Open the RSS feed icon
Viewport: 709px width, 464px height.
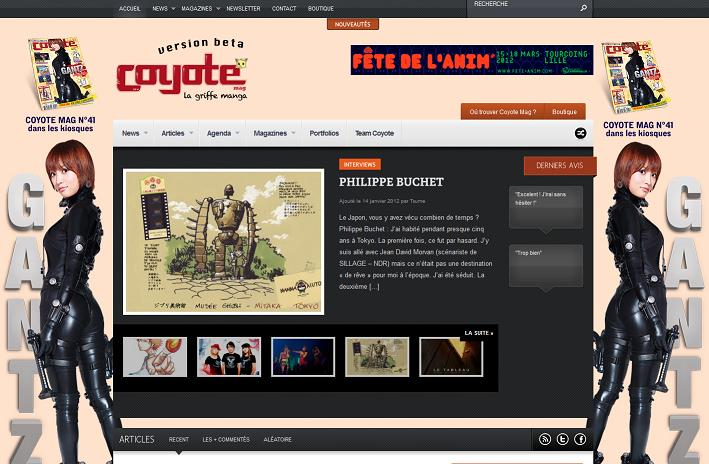(545, 439)
